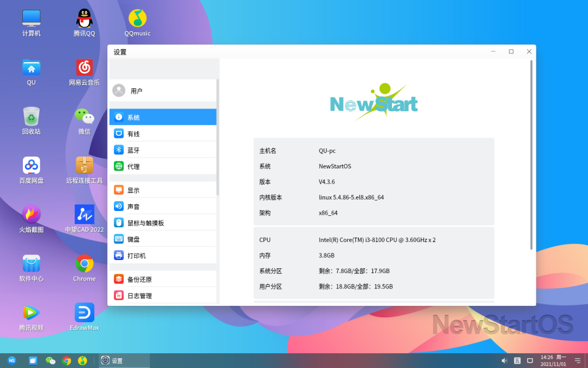Screen dimensions: 588x368
Task: Click memory value 3.8GB
Action: click(327, 255)
